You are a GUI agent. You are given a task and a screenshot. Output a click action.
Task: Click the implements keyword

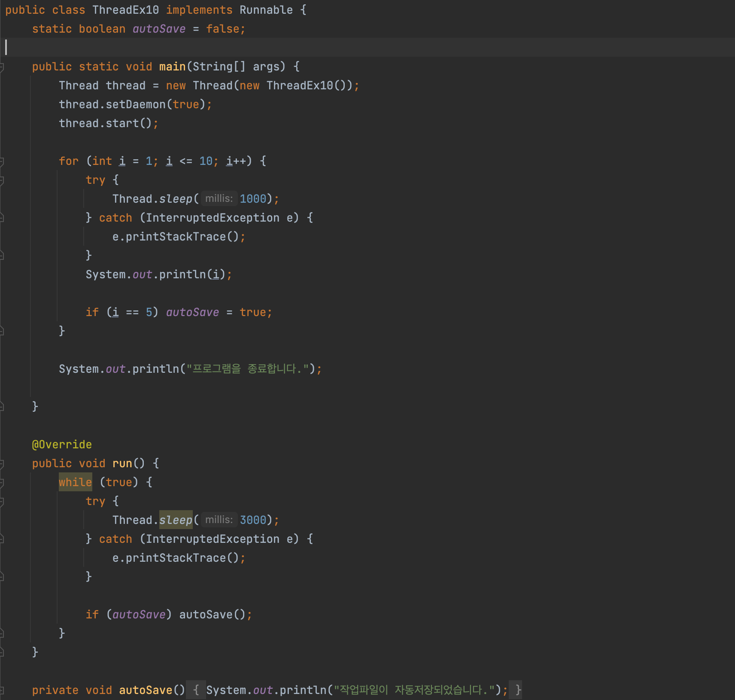[x=199, y=10]
